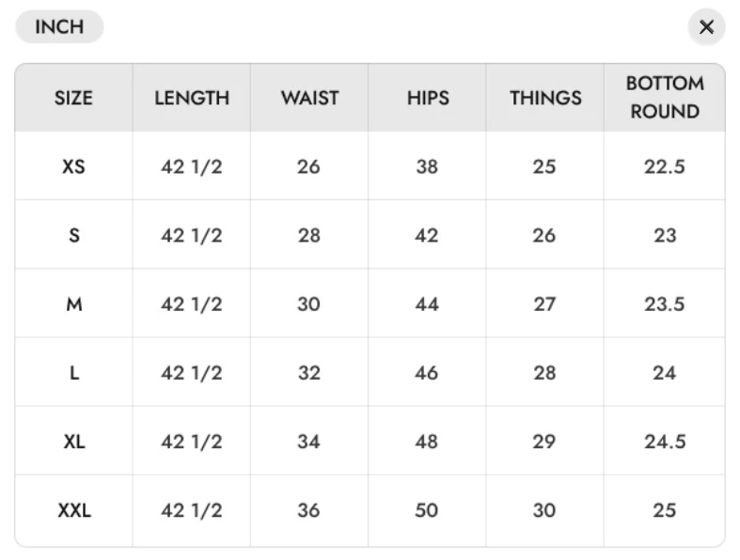
Task: Select the S size row label
Action: [x=74, y=236]
